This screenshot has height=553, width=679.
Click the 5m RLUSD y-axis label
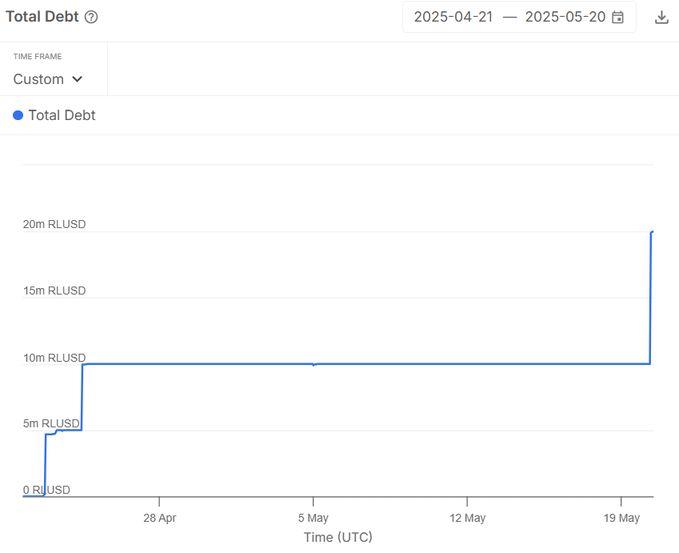point(51,424)
